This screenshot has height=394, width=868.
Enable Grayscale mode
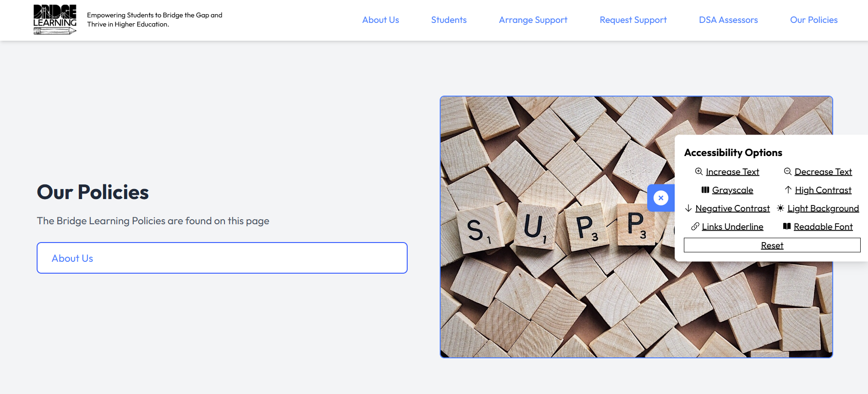pos(732,189)
